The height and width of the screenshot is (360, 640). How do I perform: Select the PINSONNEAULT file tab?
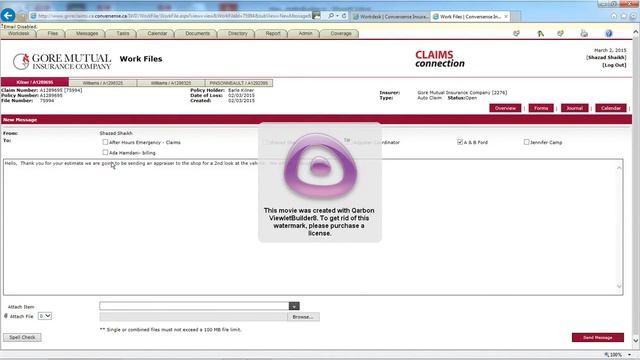click(239, 83)
